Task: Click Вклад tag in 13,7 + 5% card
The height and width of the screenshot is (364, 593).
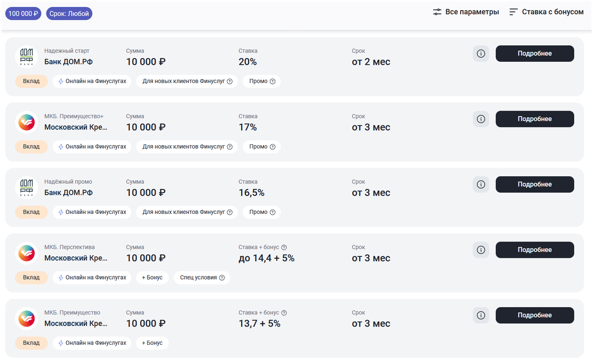Action: (x=32, y=343)
